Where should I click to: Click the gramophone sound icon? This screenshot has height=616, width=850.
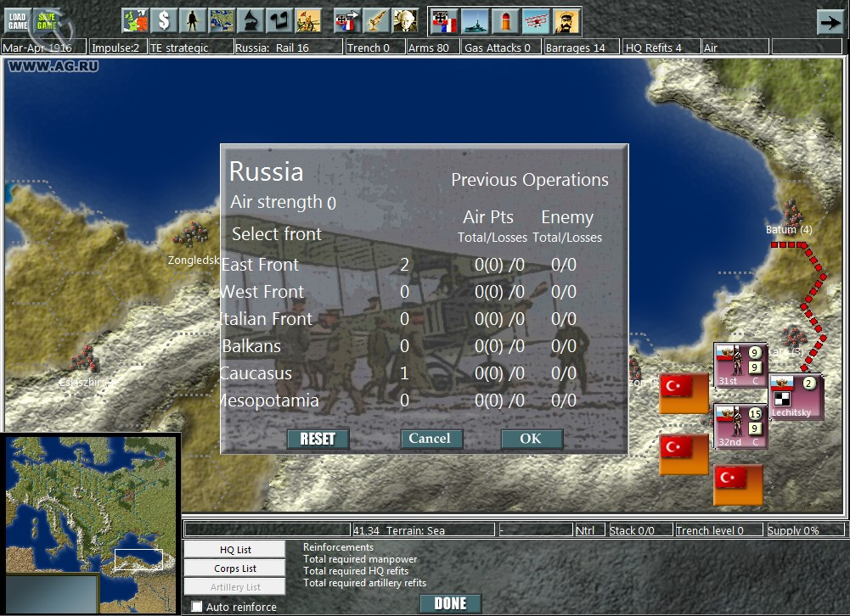(250, 20)
